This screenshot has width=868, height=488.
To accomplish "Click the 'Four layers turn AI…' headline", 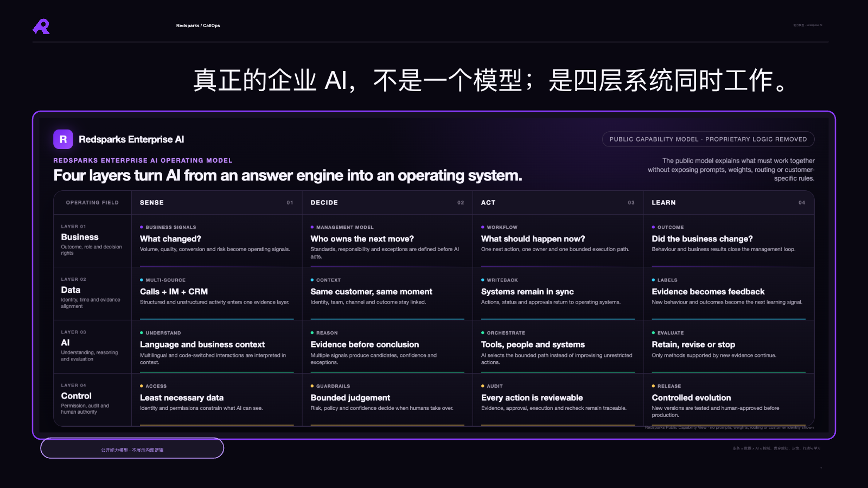I will [288, 176].
